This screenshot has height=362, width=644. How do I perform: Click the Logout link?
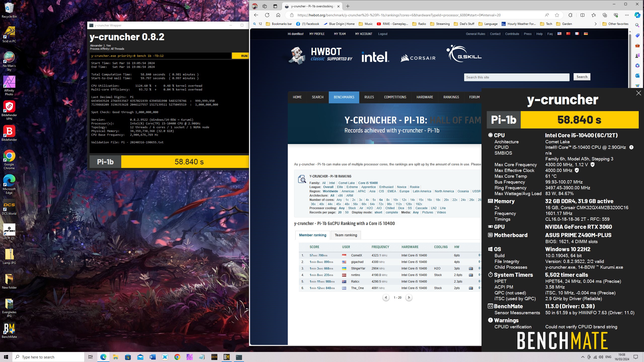click(x=383, y=34)
